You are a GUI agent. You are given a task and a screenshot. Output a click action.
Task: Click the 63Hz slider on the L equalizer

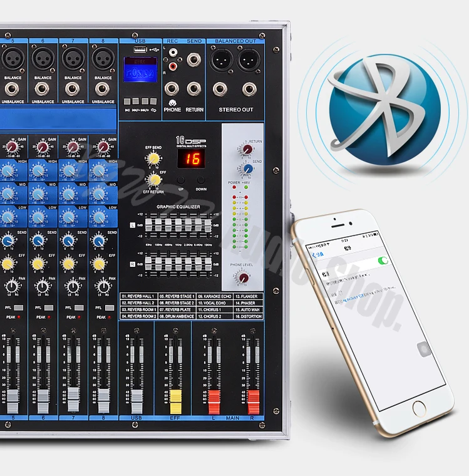pos(148,225)
